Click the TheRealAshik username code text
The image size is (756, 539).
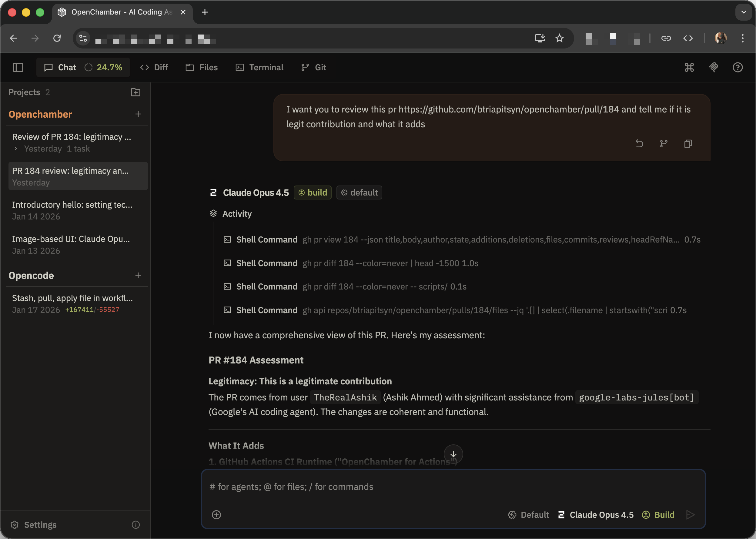pos(345,397)
